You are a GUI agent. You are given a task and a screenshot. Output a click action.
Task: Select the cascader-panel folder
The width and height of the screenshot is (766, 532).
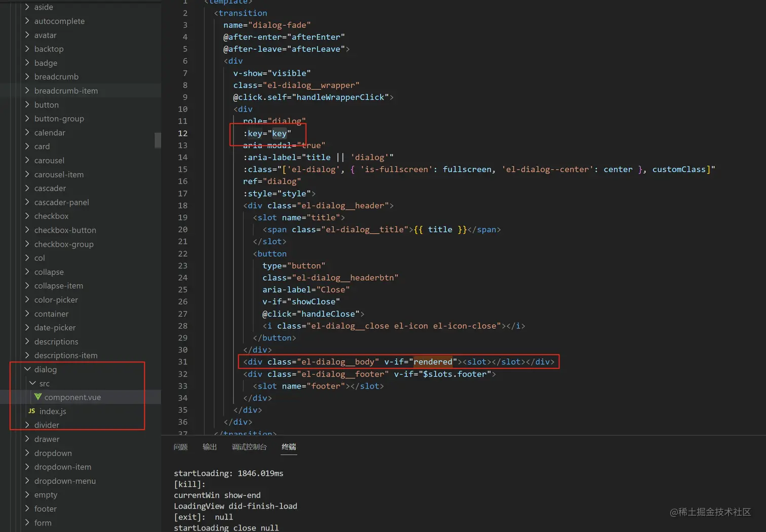coord(61,202)
